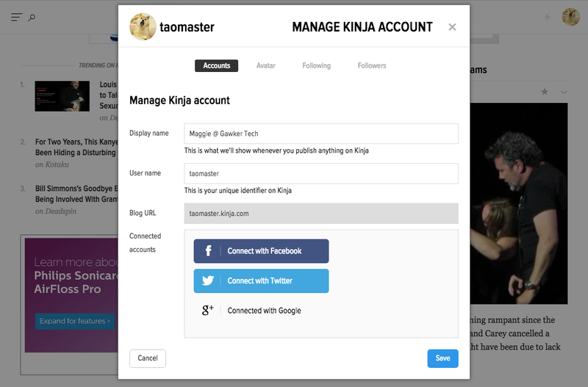The image size is (588, 387).
Task: Expand the article options chevron
Action: [564, 93]
